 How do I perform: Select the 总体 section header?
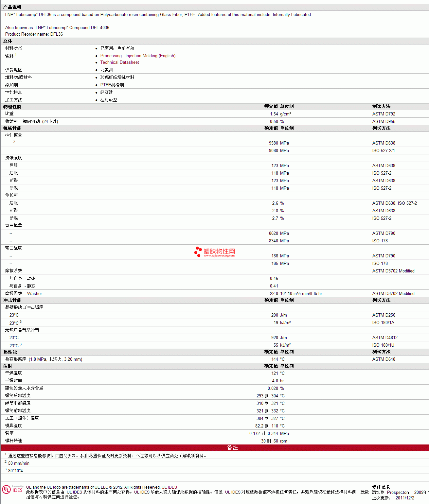click(8, 41)
